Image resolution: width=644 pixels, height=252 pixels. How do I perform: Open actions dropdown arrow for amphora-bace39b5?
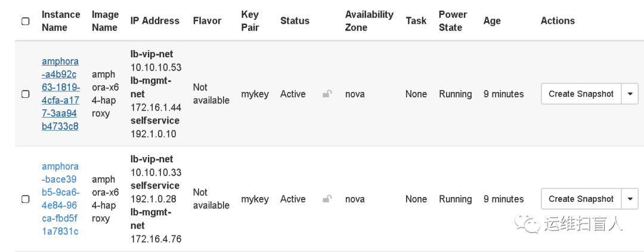pyautogui.click(x=630, y=199)
